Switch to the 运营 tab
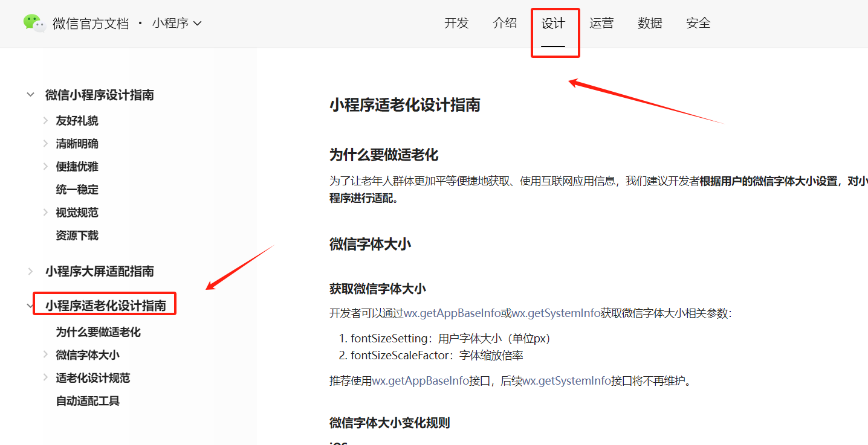 coord(601,24)
